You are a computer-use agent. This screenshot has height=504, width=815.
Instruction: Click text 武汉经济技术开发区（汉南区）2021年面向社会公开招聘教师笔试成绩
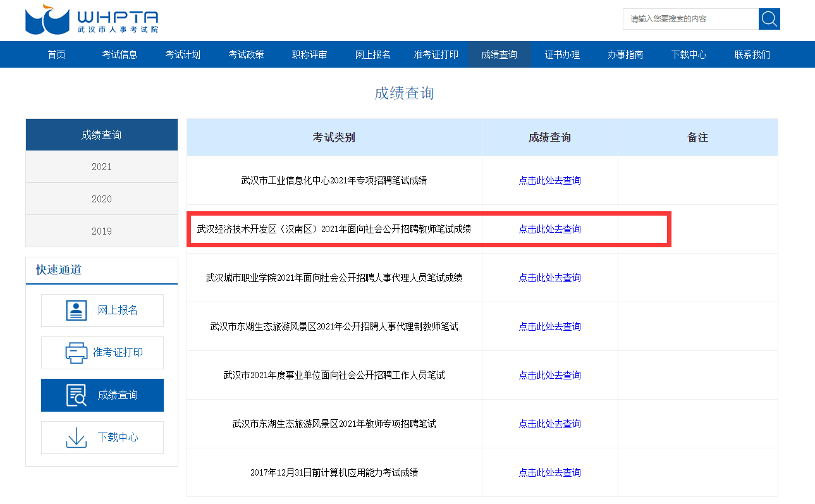tap(334, 229)
